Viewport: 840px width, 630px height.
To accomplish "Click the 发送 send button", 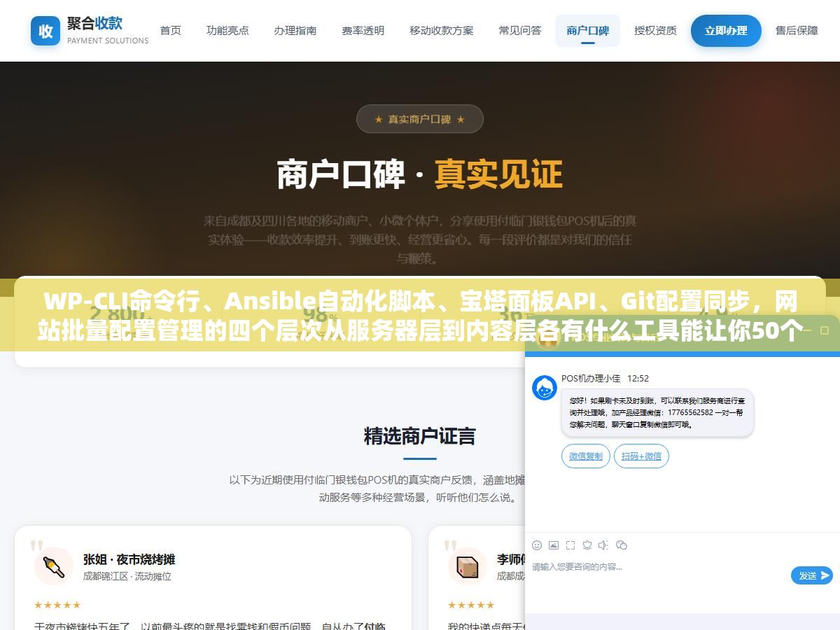I will coord(812,575).
